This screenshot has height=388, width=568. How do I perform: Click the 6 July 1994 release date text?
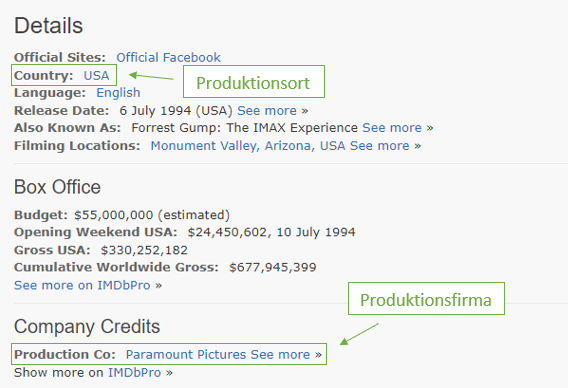(x=155, y=110)
